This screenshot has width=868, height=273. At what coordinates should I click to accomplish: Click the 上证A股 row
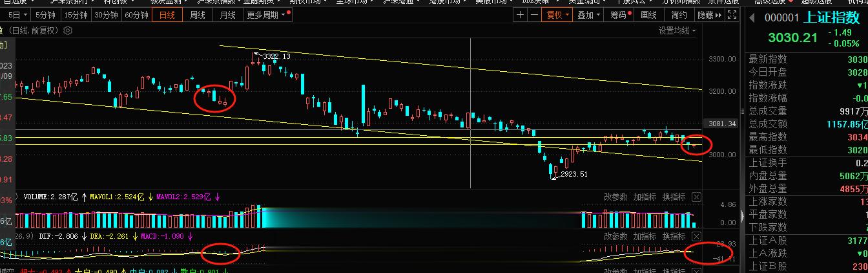(807, 241)
